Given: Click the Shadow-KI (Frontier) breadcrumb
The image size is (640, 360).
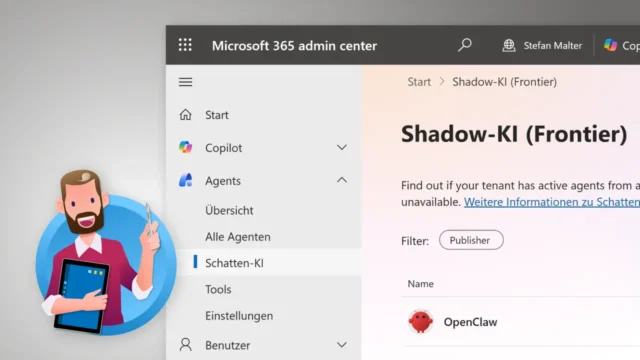Looking at the screenshot, I should pyautogui.click(x=504, y=82).
